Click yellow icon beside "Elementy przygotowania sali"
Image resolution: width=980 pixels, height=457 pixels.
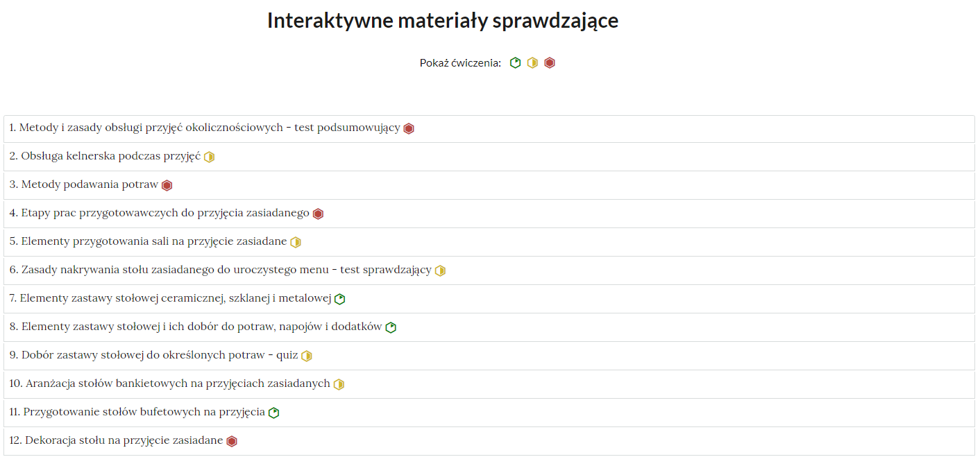coord(295,241)
